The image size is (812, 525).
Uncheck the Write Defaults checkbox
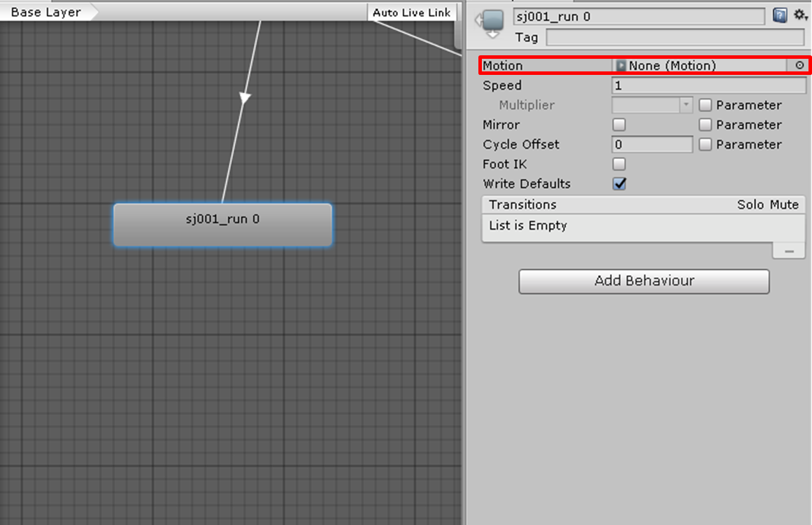619,184
